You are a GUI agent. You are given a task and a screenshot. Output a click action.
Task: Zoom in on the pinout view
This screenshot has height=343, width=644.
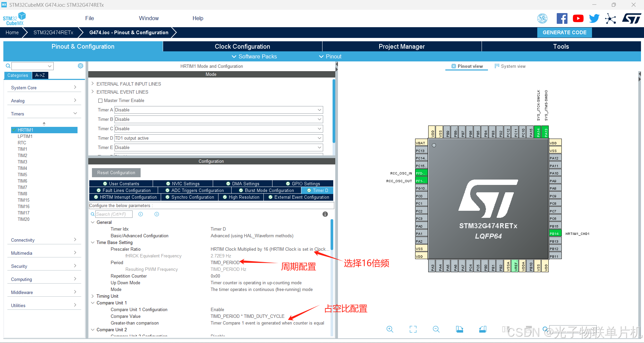[390, 329]
